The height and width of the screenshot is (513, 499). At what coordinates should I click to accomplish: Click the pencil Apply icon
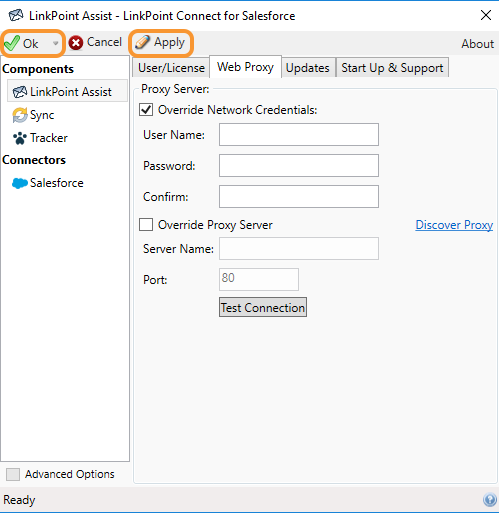click(142, 42)
